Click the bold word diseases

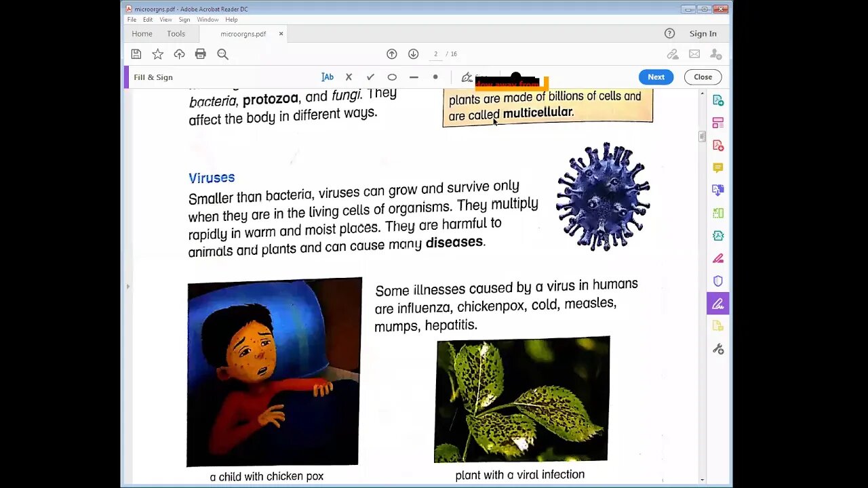tap(454, 242)
